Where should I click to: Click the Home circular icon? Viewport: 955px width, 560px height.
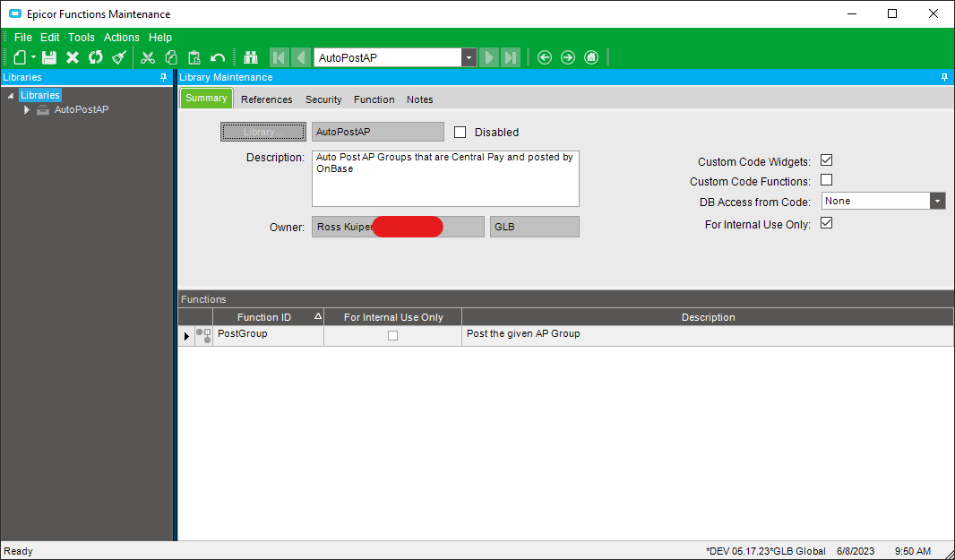590,57
